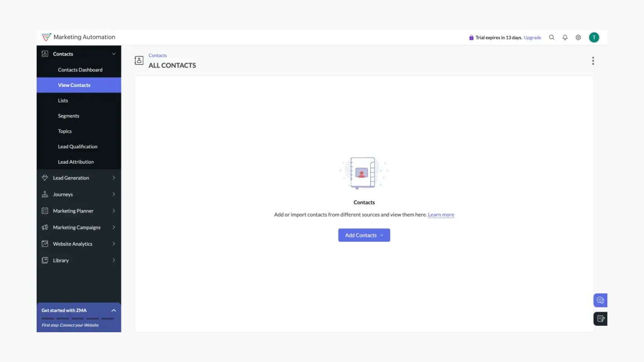Click the Marketing Campaigns icon

[x=45, y=227]
